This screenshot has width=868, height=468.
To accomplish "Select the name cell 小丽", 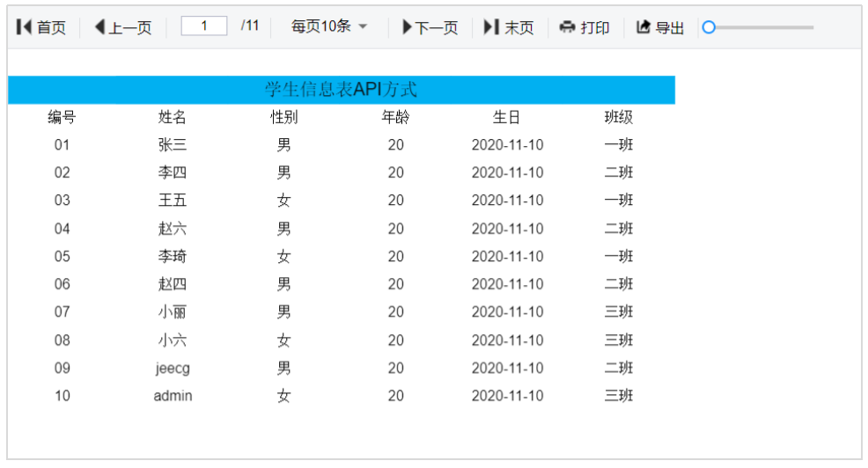I will (173, 312).
